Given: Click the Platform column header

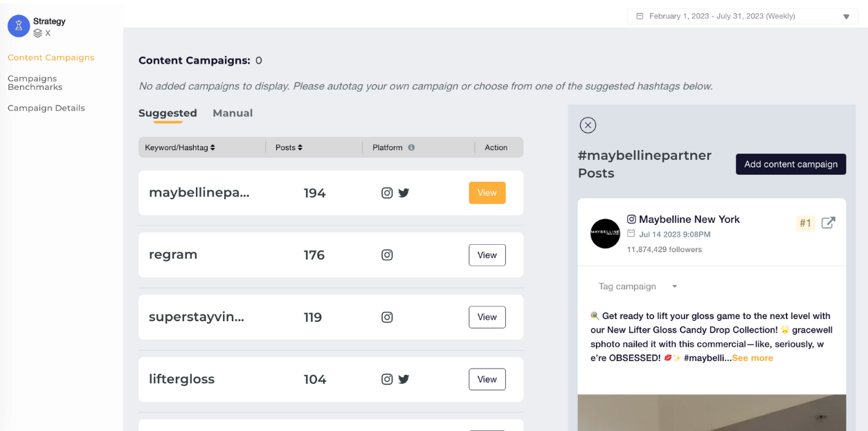Looking at the screenshot, I should pos(388,147).
